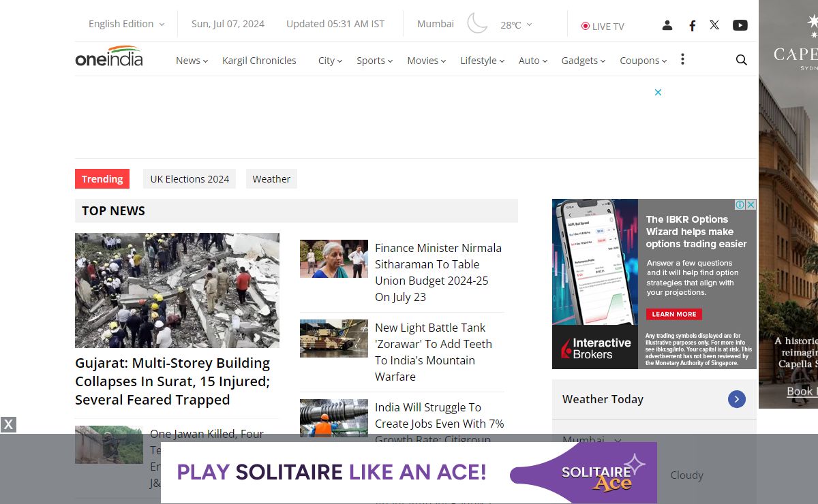Screen dimensions: 818x504
Task: Close the top banner ad X
Action: (x=658, y=92)
